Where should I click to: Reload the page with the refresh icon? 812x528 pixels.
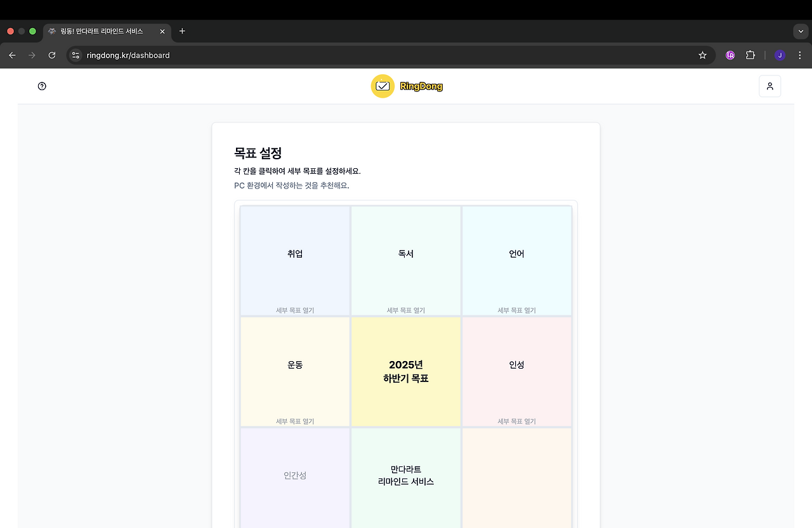coord(52,55)
